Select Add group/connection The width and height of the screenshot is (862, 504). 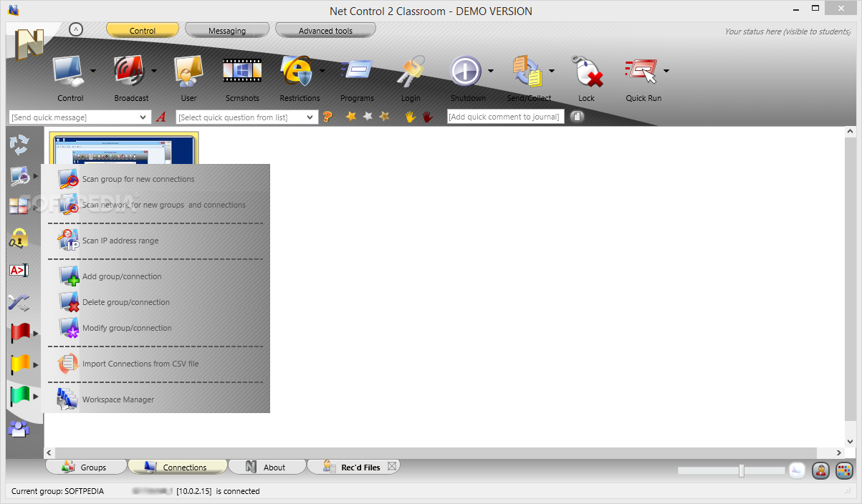(x=155, y=276)
